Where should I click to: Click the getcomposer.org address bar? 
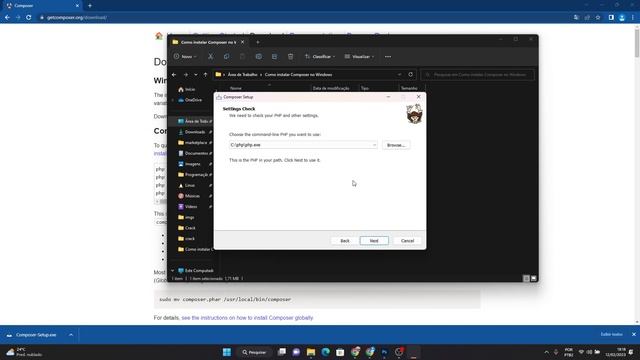point(302,18)
